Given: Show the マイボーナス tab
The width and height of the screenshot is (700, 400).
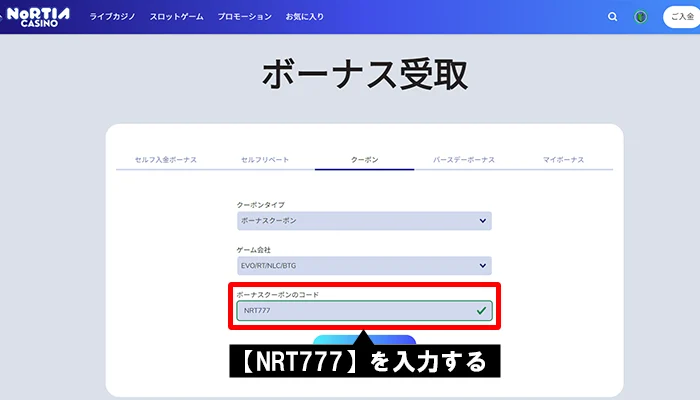Looking at the screenshot, I should click(563, 160).
